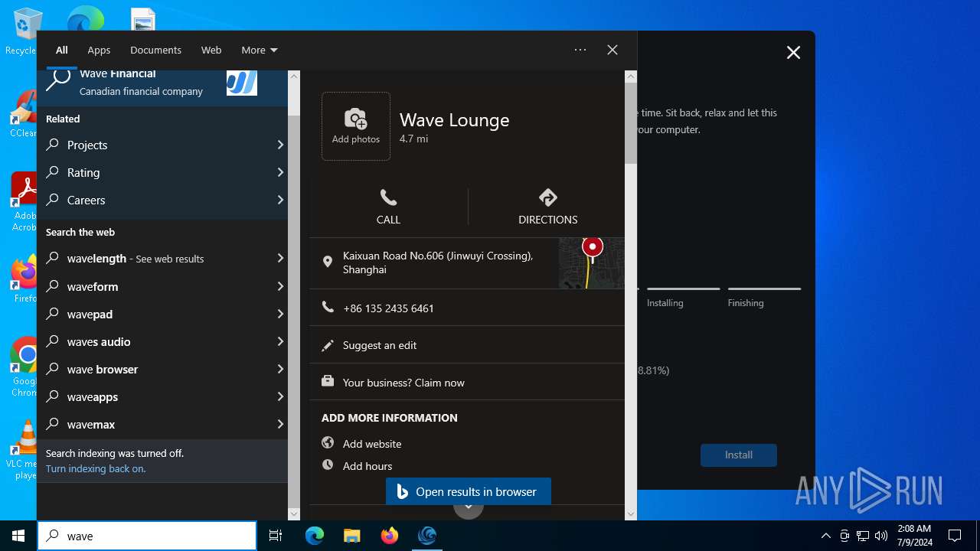Viewport: 980px width, 551px height.
Task: Open search options ellipsis menu
Action: pos(580,50)
